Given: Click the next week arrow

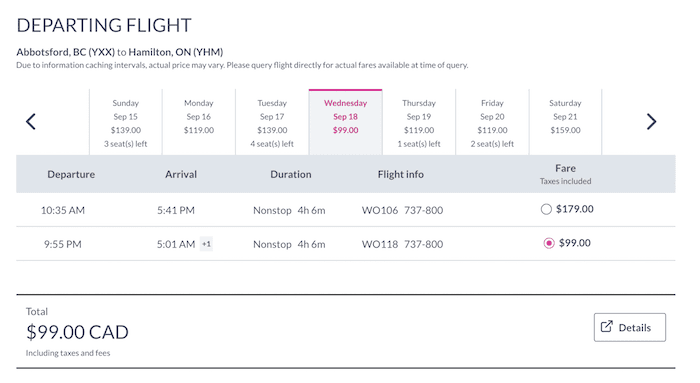Looking at the screenshot, I should [x=651, y=121].
